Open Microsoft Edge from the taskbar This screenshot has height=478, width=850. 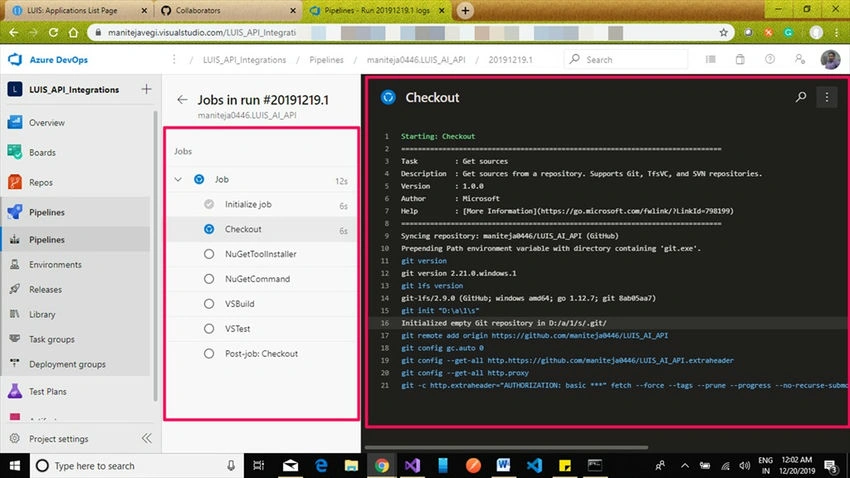[321, 466]
